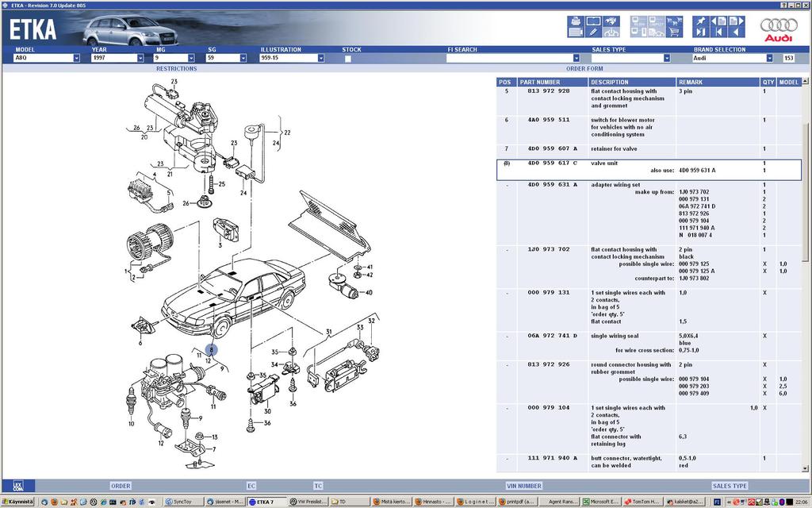Switch to the RESTRICTIONS tab
812x508 pixels.
[x=176, y=68]
